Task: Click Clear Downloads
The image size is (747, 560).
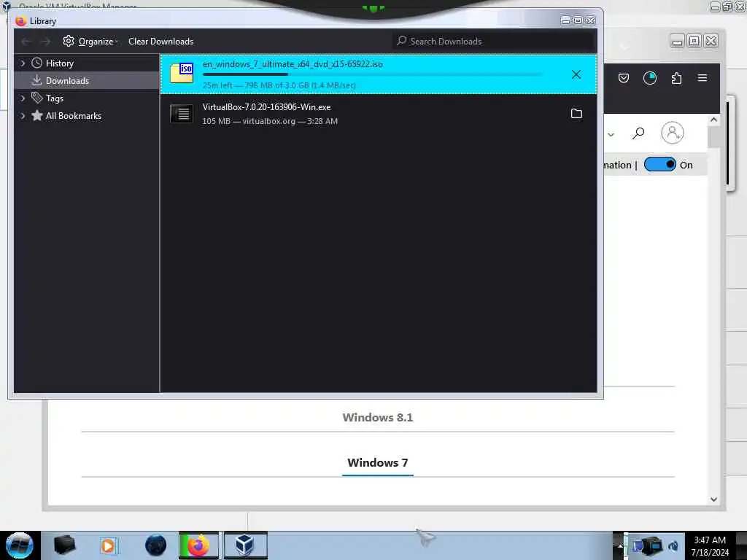Action: [x=160, y=42]
